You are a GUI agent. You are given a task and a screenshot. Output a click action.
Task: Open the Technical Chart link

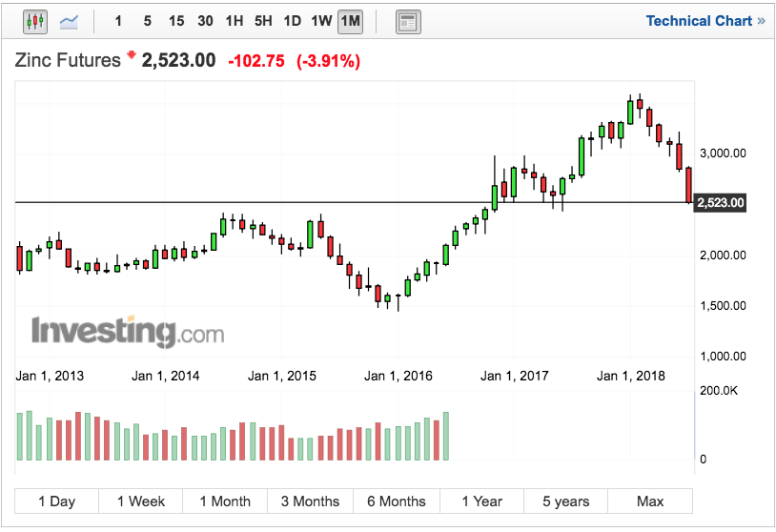point(705,21)
